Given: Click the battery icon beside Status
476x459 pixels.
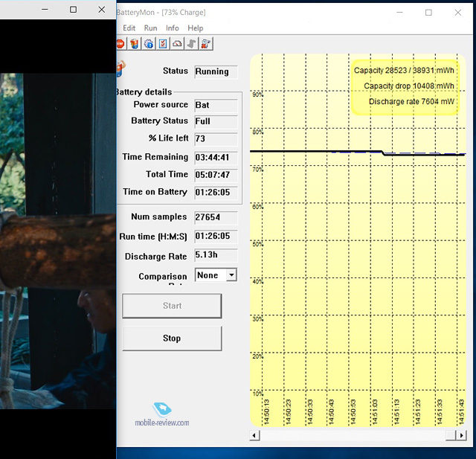Looking at the screenshot, I should pyautogui.click(x=120, y=70).
